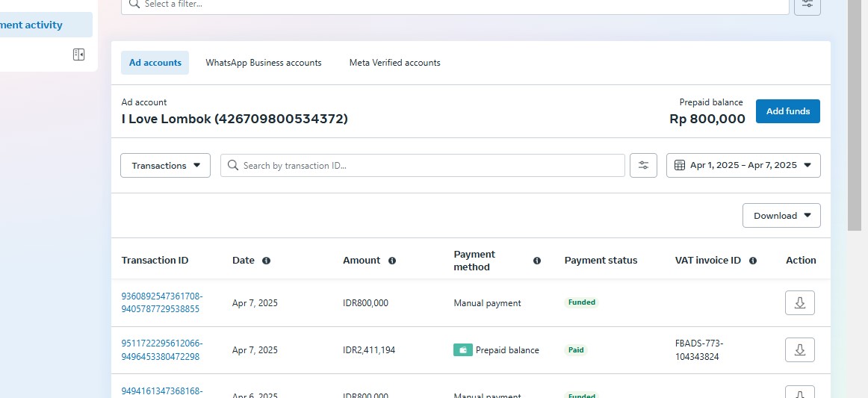Download receipt for first IDR800,000 transaction
The image size is (868, 398).
[x=799, y=303]
